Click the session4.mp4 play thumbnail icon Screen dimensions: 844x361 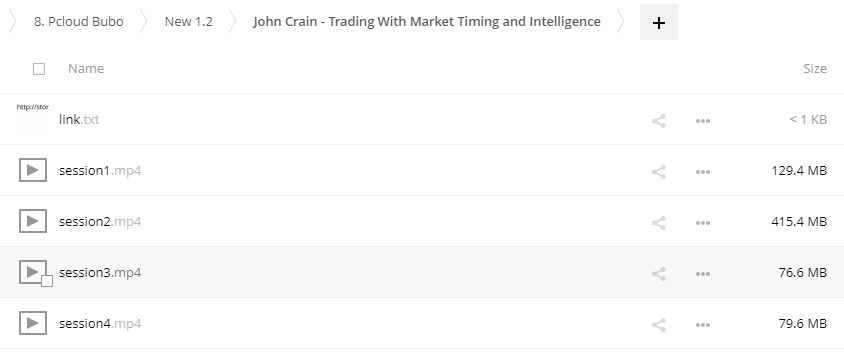coord(33,323)
